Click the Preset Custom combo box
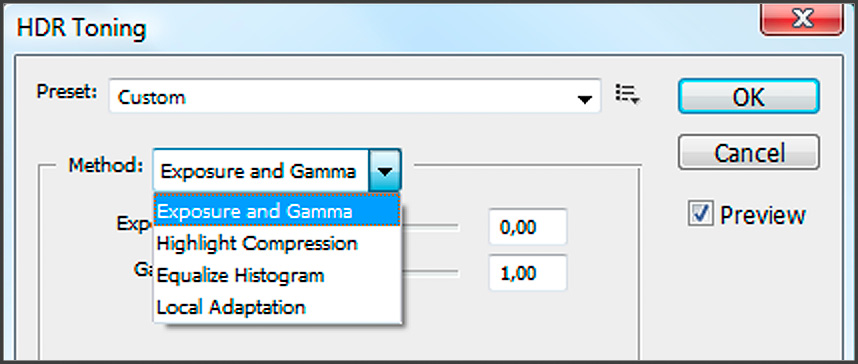The height and width of the screenshot is (364, 858). tap(355, 96)
